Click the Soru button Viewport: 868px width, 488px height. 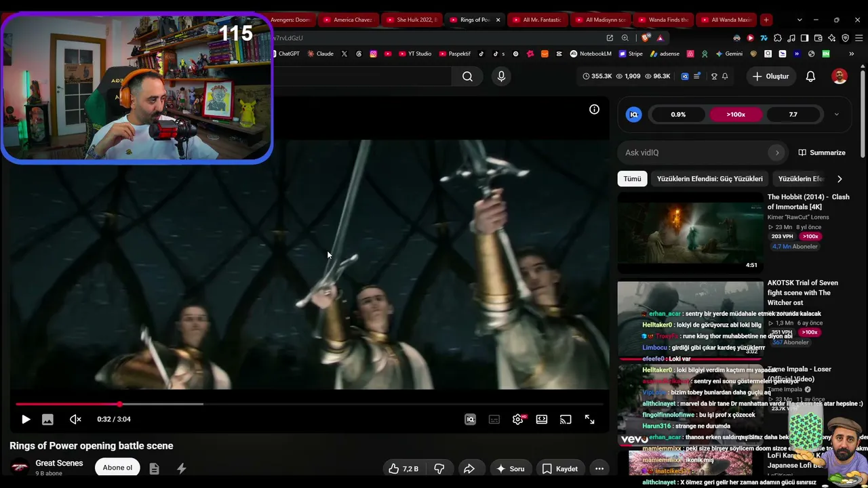[x=510, y=468]
